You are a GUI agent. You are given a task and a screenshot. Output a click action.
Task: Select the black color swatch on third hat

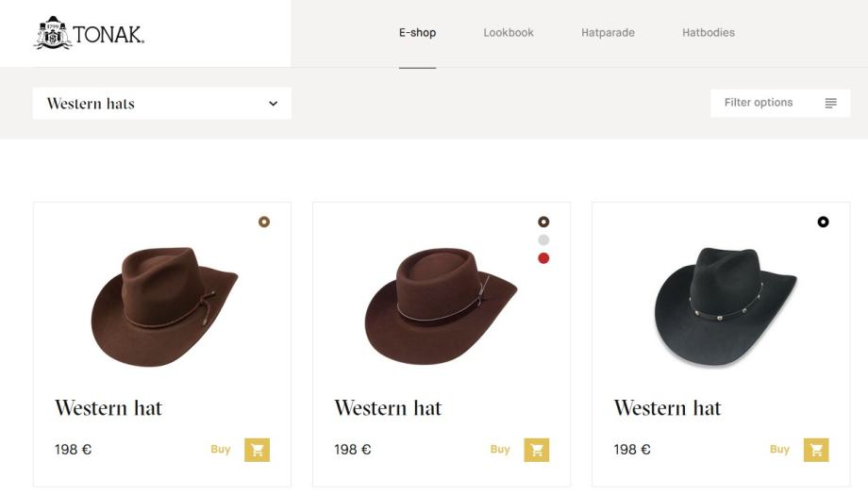pyautogui.click(x=823, y=222)
